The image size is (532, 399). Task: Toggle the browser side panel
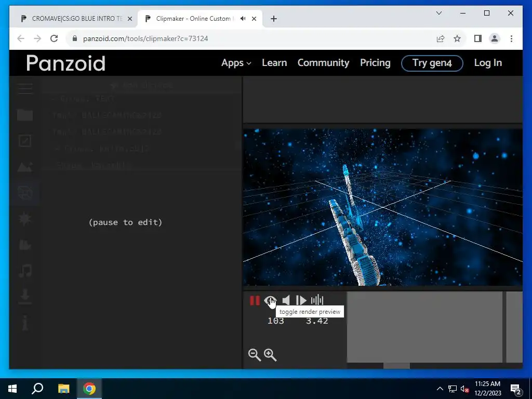pos(478,38)
